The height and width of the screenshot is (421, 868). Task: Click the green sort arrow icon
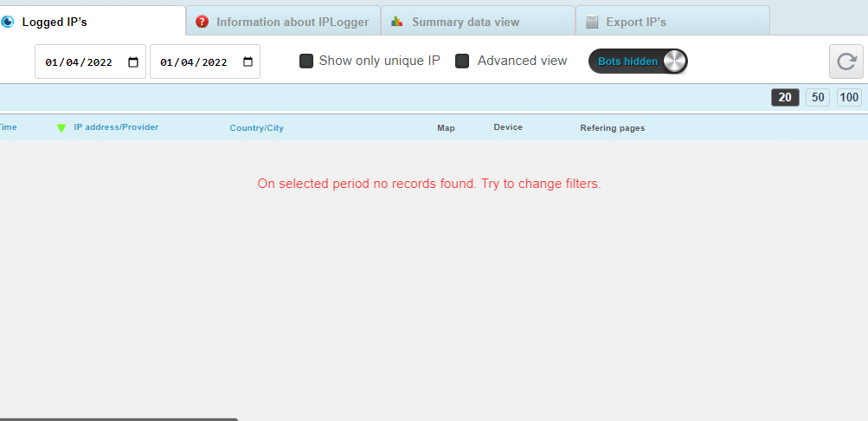click(61, 128)
